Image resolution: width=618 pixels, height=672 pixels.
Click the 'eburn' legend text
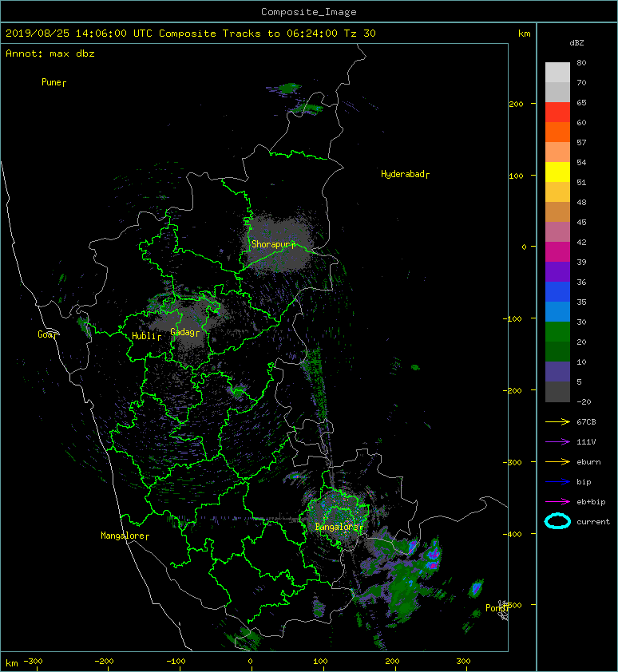pyautogui.click(x=588, y=461)
